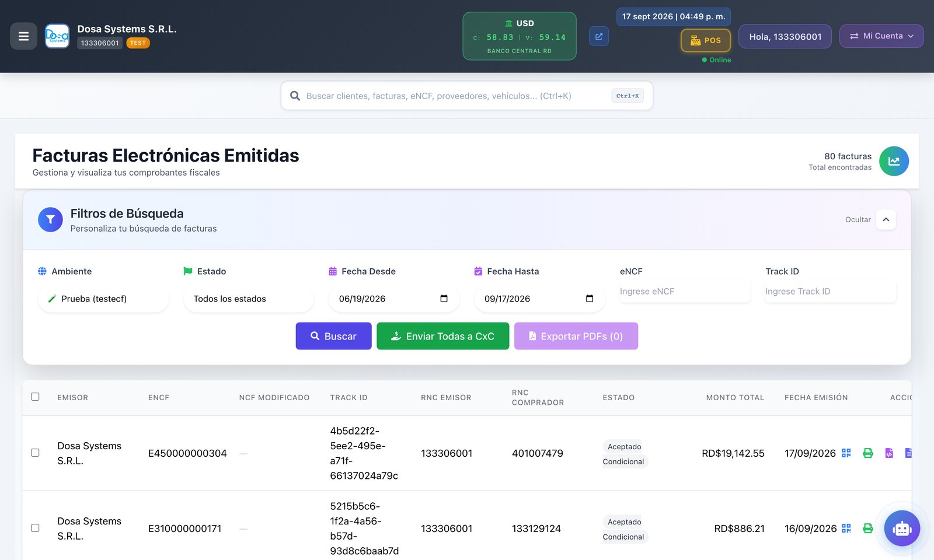
Task: Click the RD$19,142.55 amount cell
Action: (733, 453)
